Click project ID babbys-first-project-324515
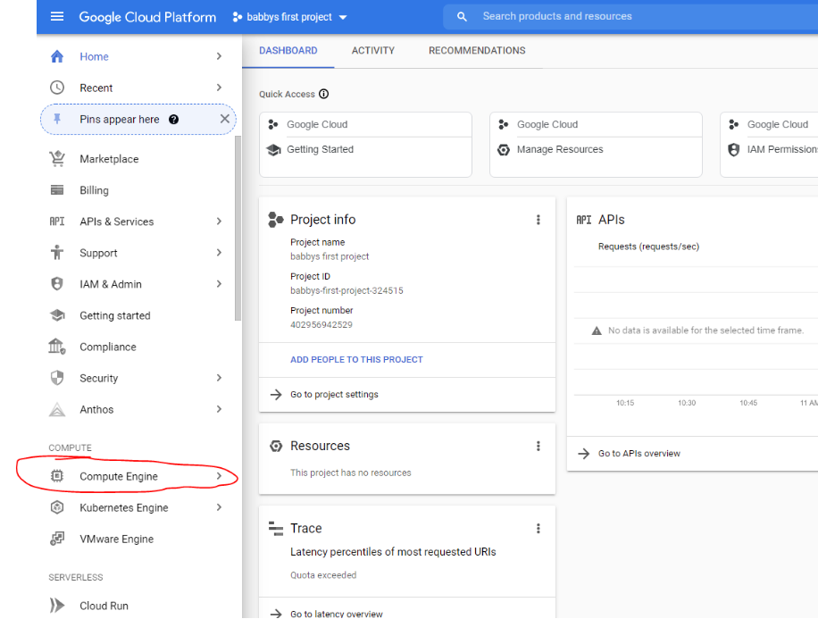Image resolution: width=818 pixels, height=644 pixels. tap(346, 290)
